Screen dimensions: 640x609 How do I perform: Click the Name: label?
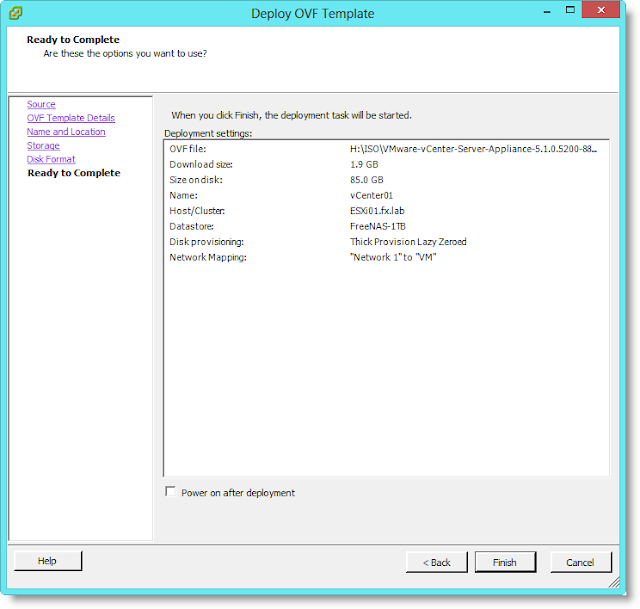(x=184, y=196)
